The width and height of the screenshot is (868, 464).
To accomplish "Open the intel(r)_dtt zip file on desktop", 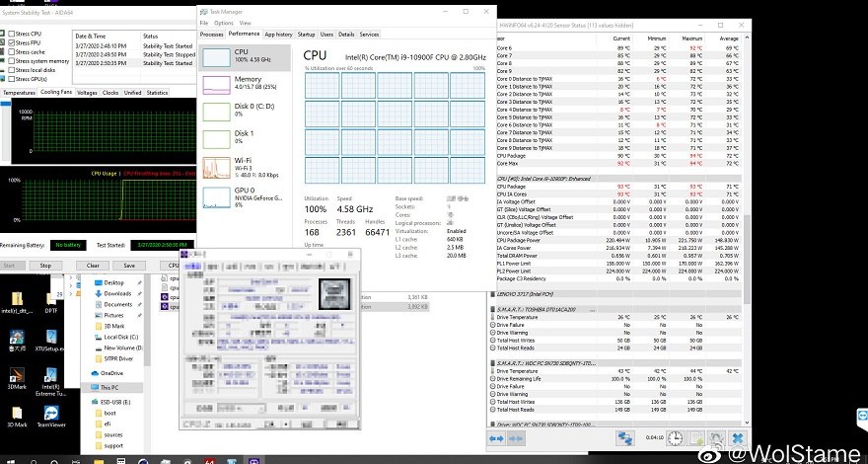I will (17, 303).
